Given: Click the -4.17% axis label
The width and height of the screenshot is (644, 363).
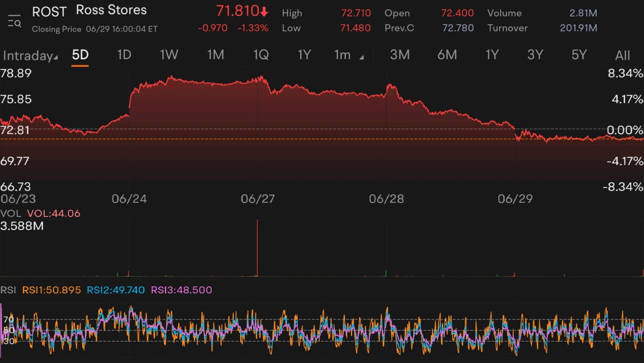Looking at the screenshot, I should click(625, 161).
